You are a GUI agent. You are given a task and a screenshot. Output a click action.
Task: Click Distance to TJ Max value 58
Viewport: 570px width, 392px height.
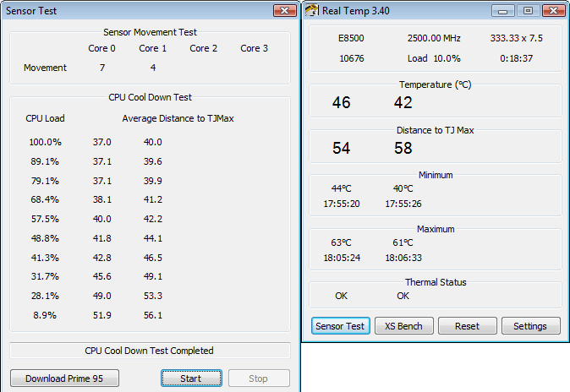click(403, 148)
